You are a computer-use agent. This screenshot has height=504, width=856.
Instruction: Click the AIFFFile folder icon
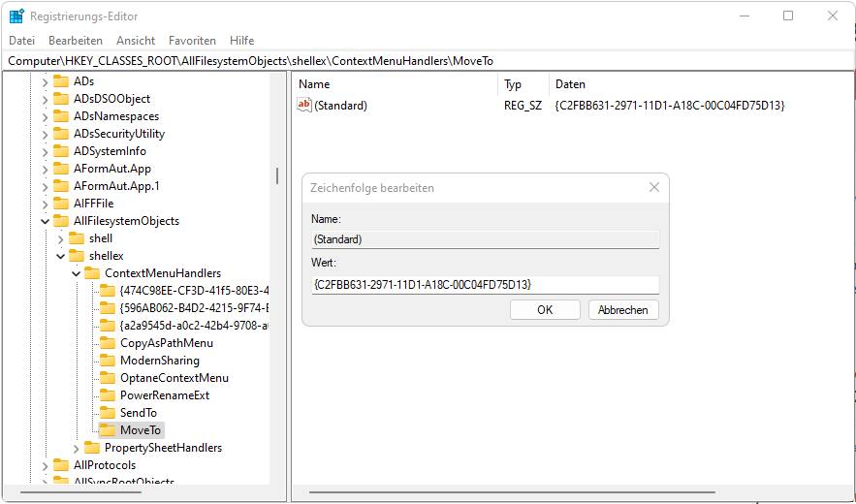coord(61,204)
